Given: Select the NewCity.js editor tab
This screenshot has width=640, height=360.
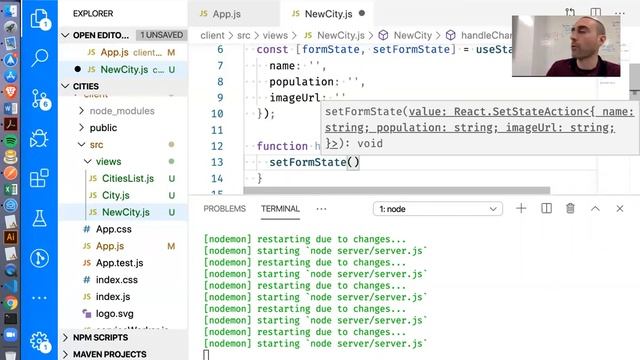Looking at the screenshot, I should 327,13.
